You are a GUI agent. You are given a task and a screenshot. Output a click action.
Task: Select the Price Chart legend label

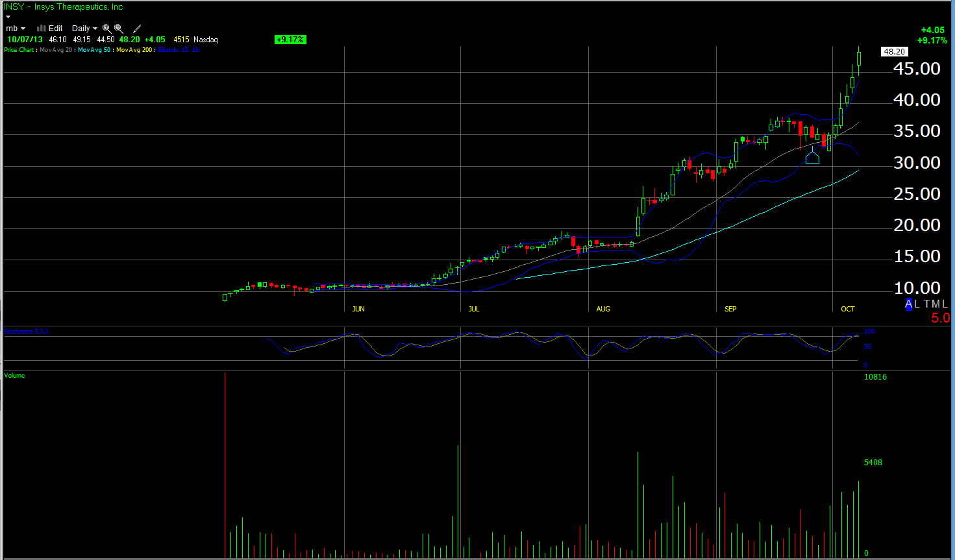coord(19,50)
